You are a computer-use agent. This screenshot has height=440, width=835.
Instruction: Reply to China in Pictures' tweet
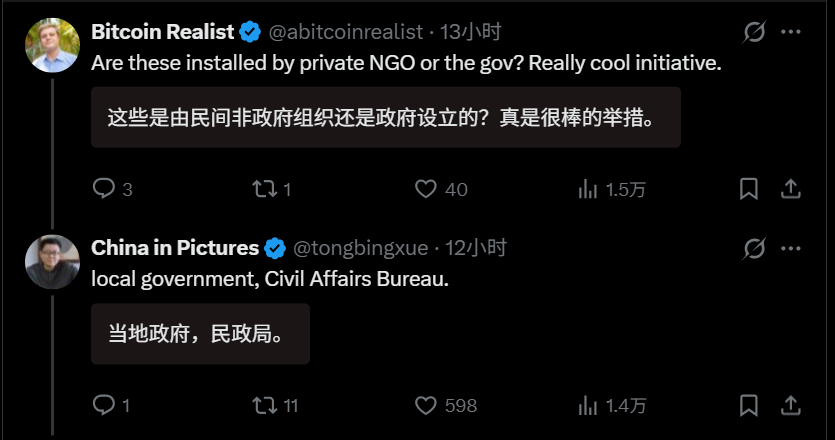click(x=104, y=405)
